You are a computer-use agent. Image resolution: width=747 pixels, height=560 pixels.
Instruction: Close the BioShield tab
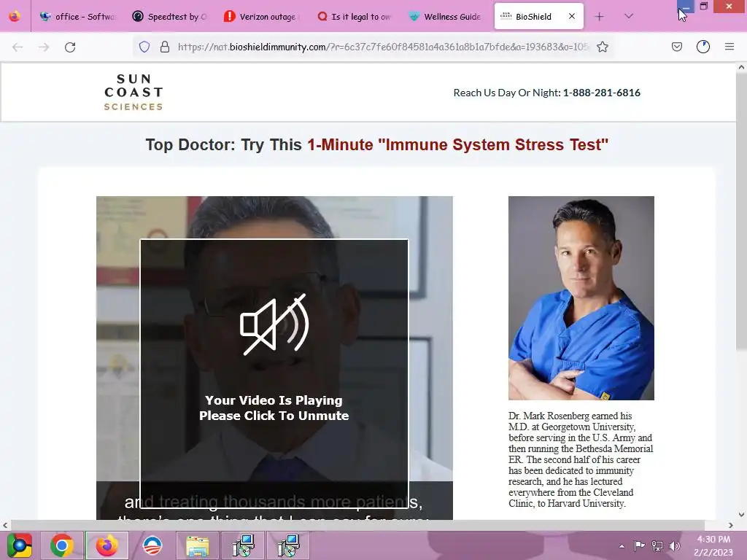[572, 16]
